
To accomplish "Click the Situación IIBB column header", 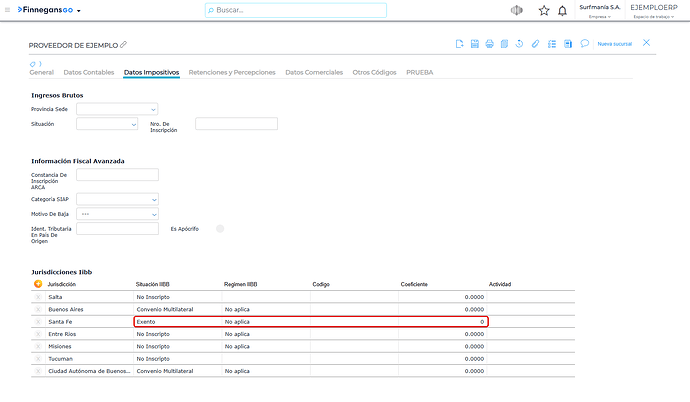I will point(153,285).
